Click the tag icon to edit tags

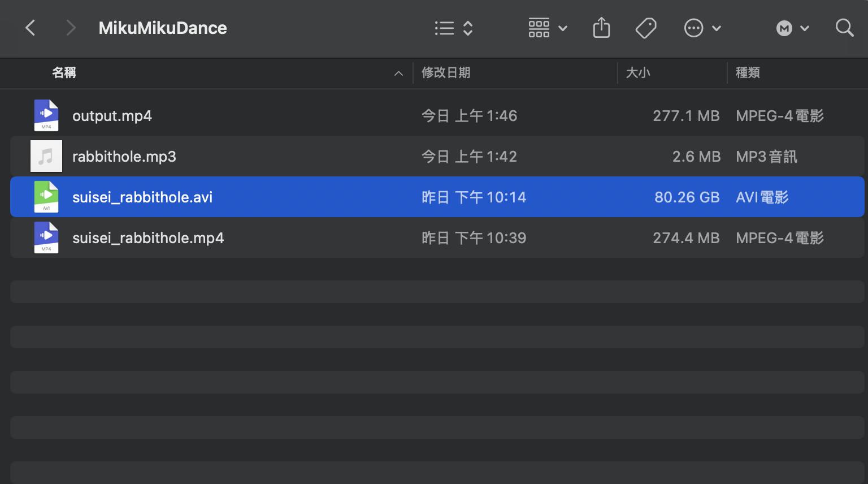point(645,28)
